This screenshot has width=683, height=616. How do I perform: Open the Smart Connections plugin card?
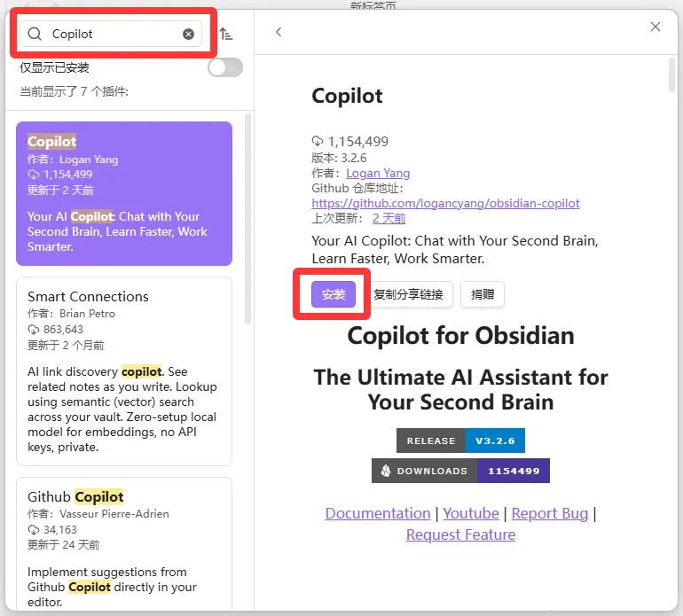point(124,371)
